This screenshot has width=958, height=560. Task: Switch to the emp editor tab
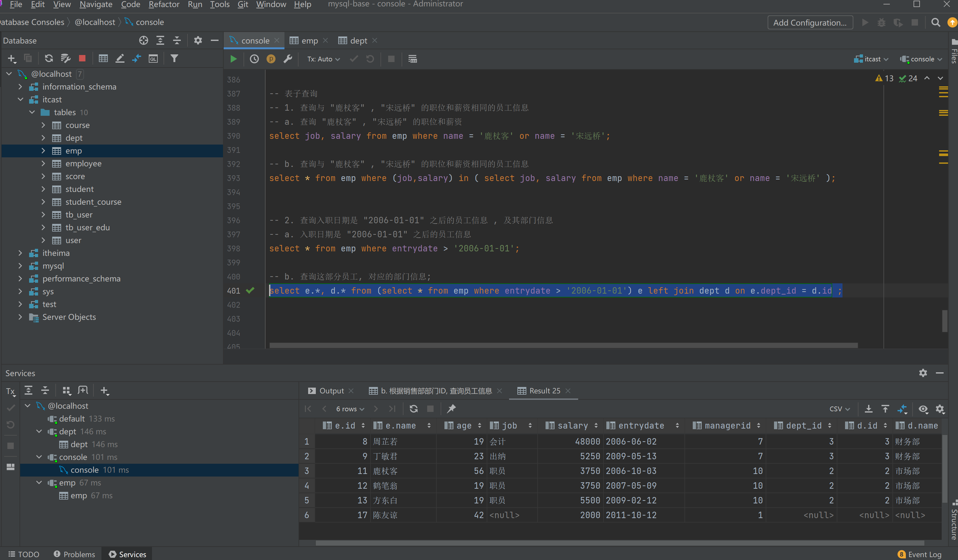(308, 40)
